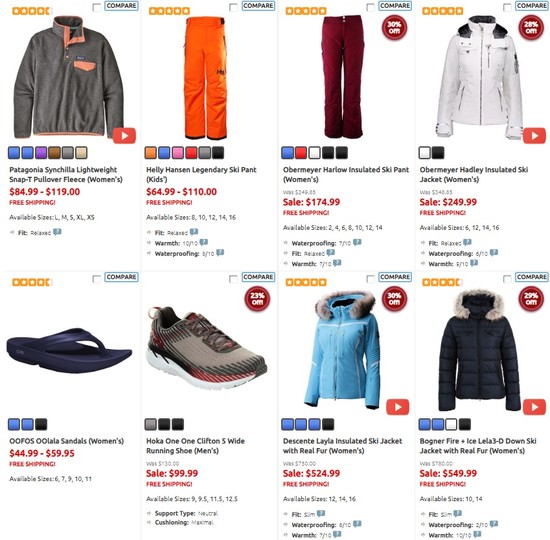Click the OOFOS sandal product image
This screenshot has width=550, height=540.
pos(69,351)
